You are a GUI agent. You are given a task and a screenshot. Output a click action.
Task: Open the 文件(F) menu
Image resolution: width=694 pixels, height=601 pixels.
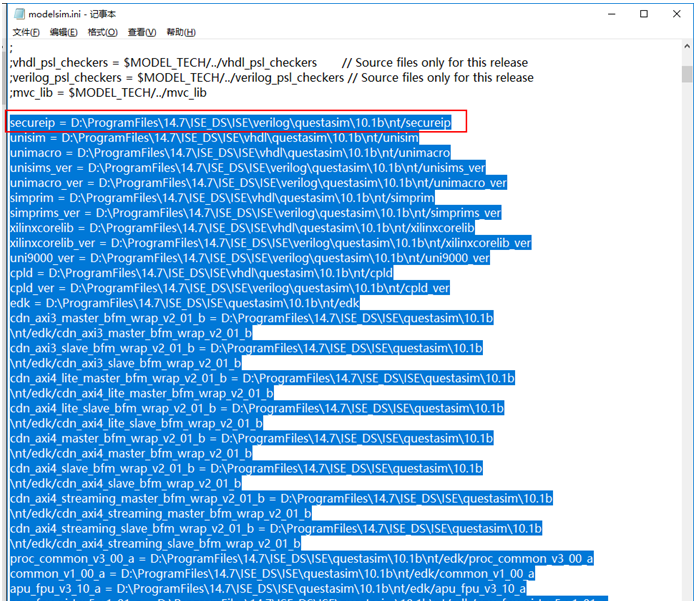[x=26, y=32]
